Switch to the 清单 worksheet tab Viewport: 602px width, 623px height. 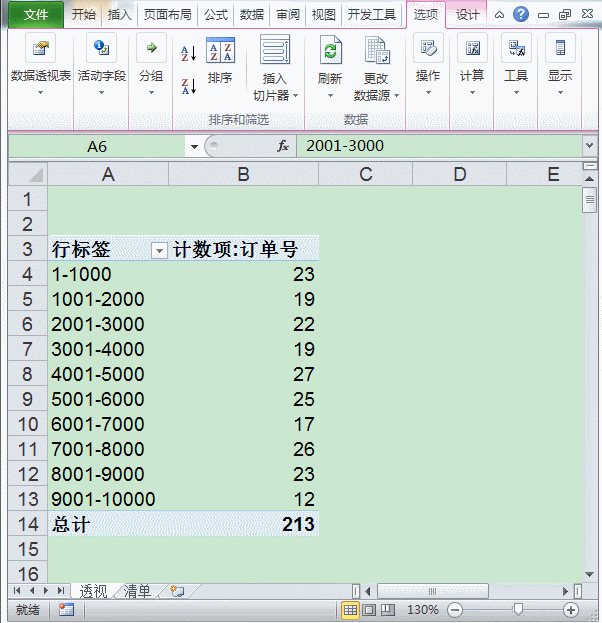pyautogui.click(x=137, y=591)
